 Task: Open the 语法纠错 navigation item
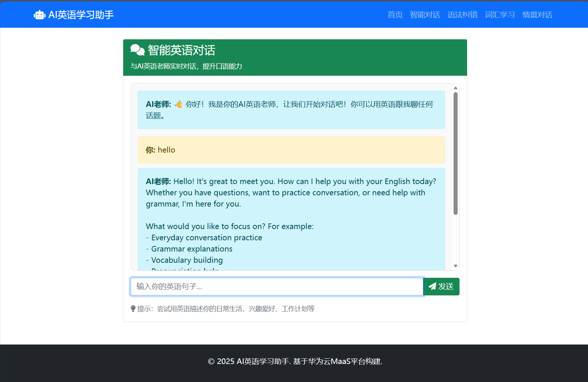[462, 15]
